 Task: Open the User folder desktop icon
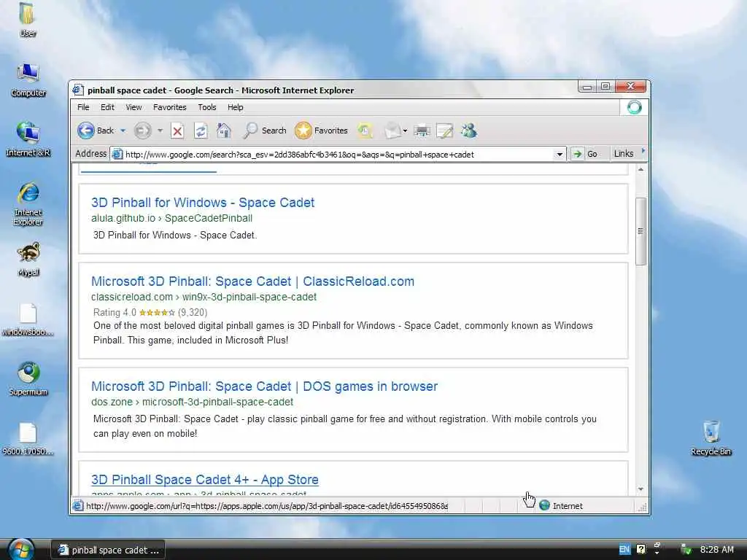pos(28,20)
